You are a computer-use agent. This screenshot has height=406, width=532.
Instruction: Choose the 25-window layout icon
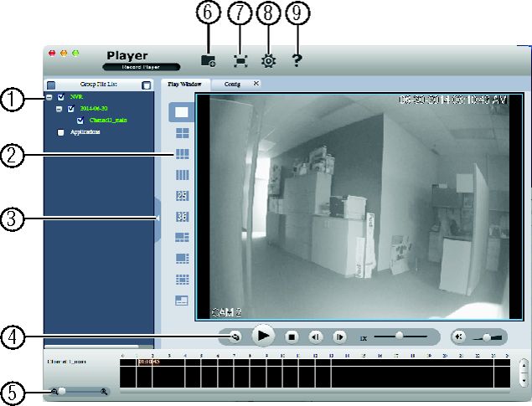(182, 196)
